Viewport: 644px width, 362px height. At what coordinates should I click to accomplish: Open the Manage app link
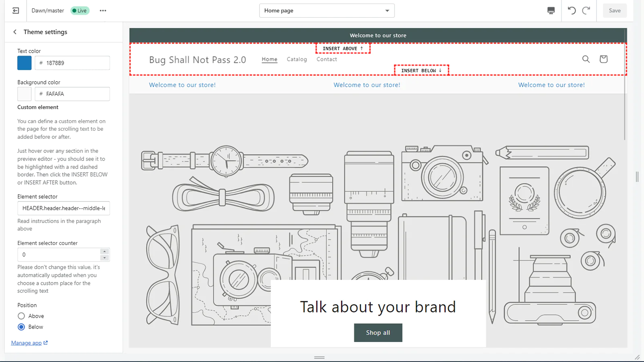pos(27,343)
